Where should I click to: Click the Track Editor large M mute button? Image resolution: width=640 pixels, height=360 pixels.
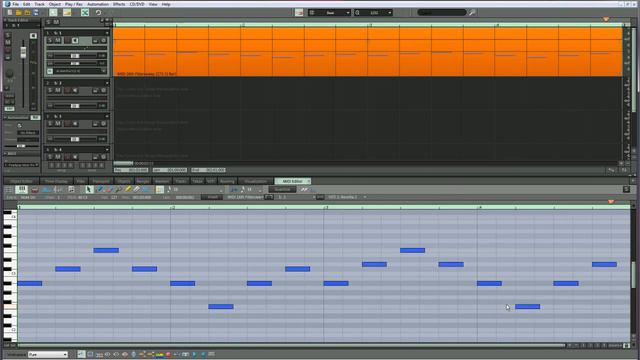tap(8, 42)
